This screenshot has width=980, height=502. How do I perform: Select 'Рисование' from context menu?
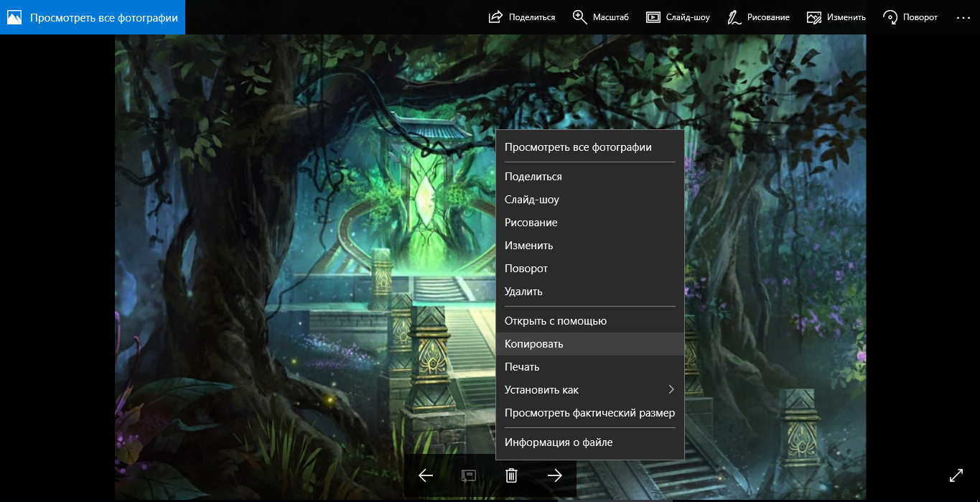pos(590,223)
